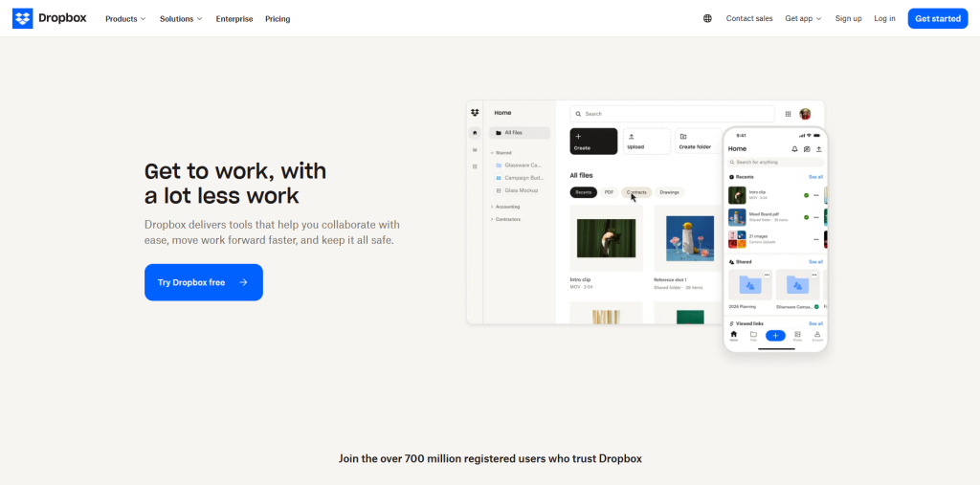Tap See all next to Recents
The height and width of the screenshot is (485, 980).
coord(815,177)
